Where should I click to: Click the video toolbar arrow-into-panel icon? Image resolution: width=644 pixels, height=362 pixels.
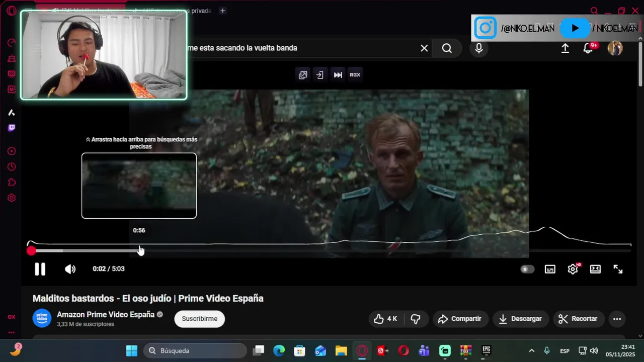tap(320, 75)
